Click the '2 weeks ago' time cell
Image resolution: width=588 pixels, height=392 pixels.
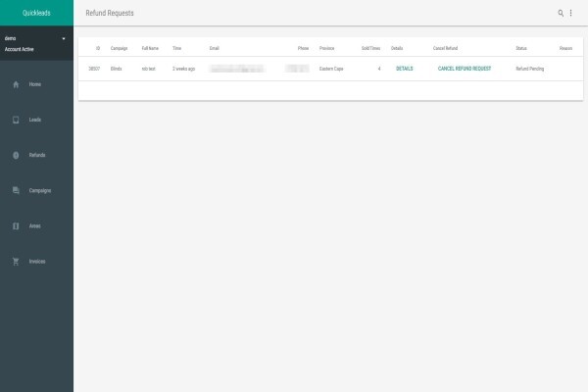tap(183, 69)
